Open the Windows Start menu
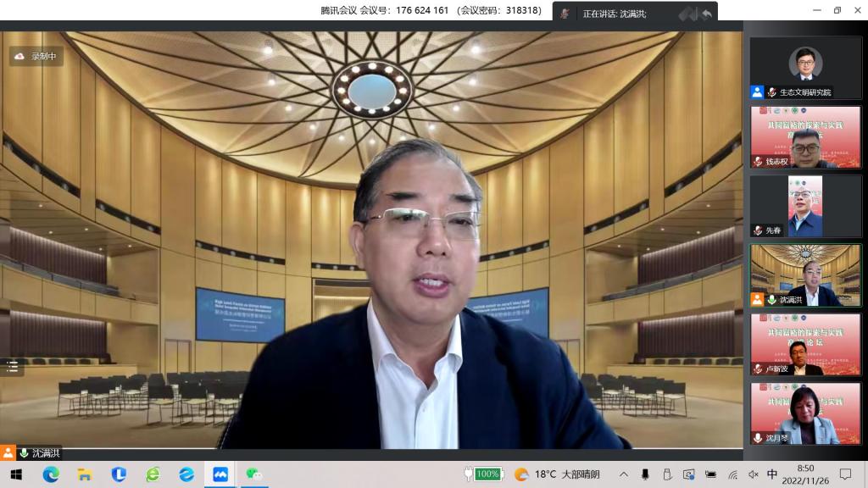 [15, 474]
